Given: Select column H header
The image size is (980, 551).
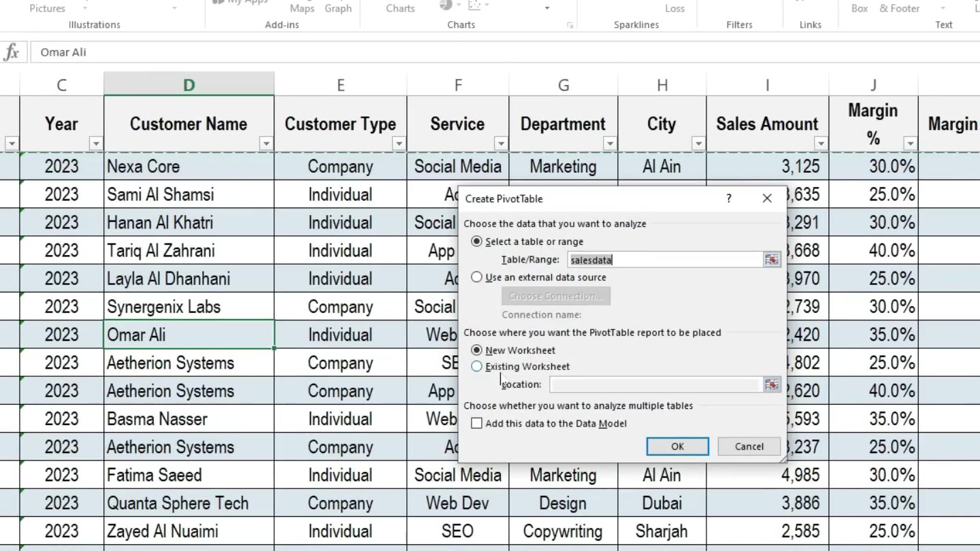Looking at the screenshot, I should (662, 84).
